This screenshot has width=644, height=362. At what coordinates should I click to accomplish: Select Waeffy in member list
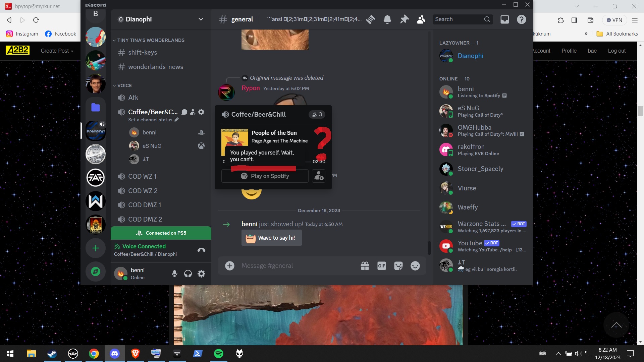pos(482,207)
